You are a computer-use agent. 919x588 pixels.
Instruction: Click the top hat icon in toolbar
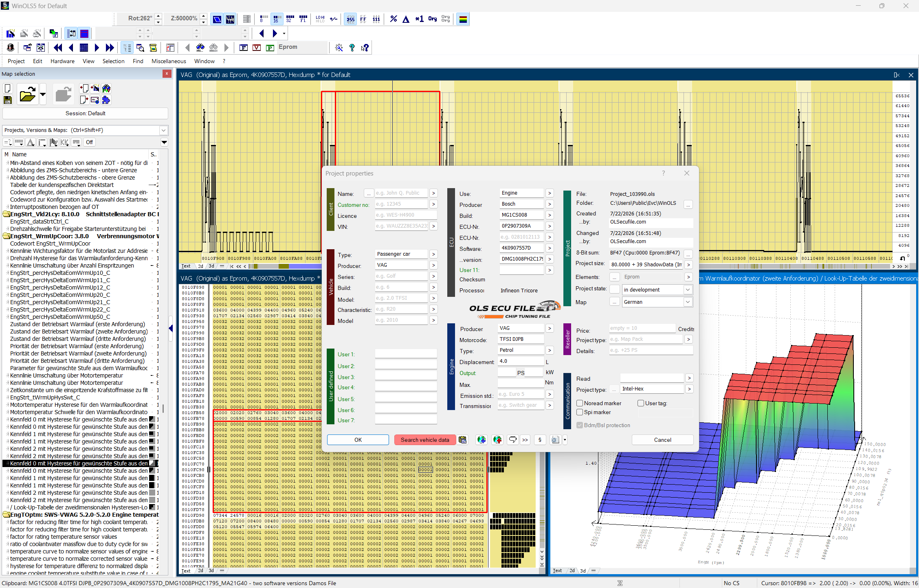(11, 48)
